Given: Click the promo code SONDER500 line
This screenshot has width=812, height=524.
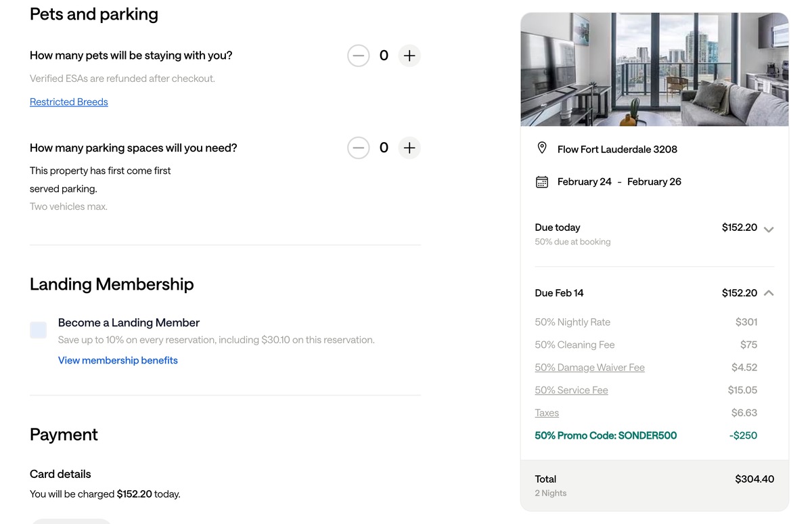Looking at the screenshot, I should click(606, 435).
